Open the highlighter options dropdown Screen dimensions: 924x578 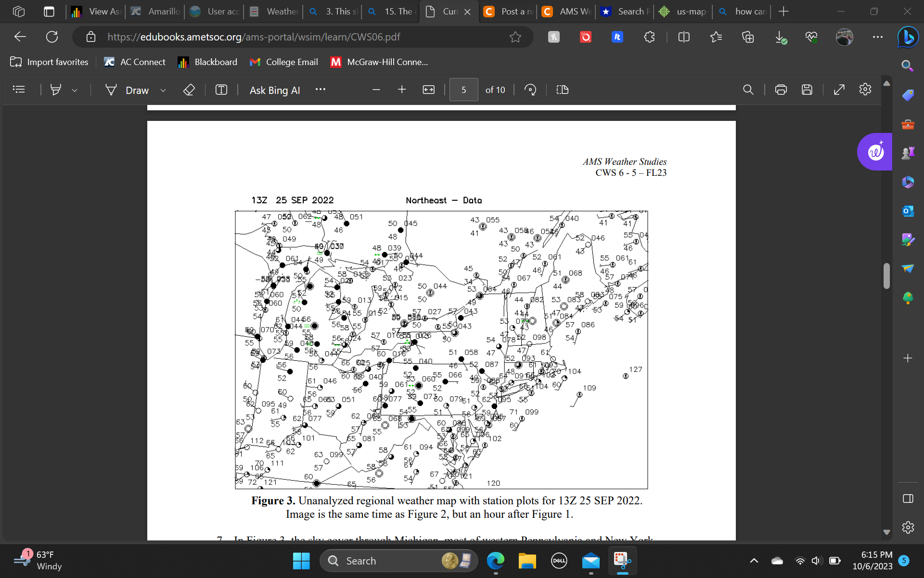click(x=75, y=90)
